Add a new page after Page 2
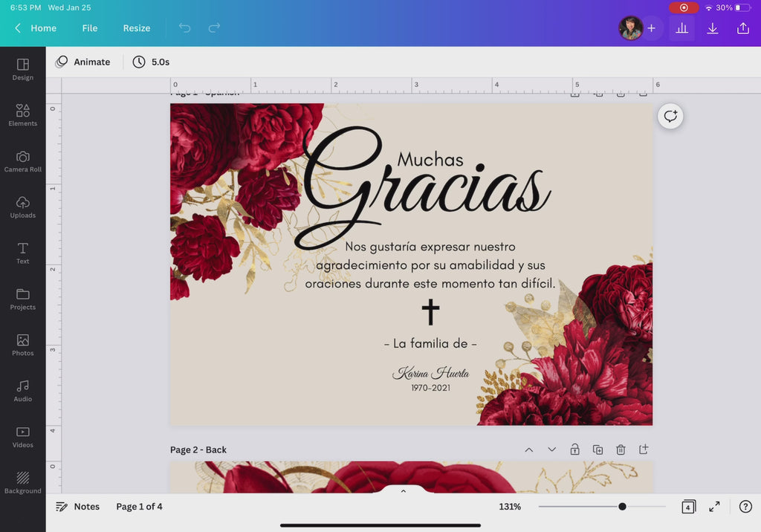761x532 pixels. pos(644,450)
